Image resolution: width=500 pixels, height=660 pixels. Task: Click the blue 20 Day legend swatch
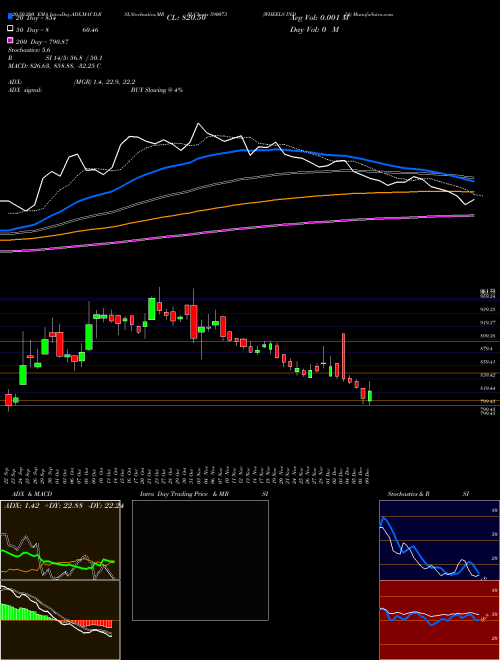[10, 17]
